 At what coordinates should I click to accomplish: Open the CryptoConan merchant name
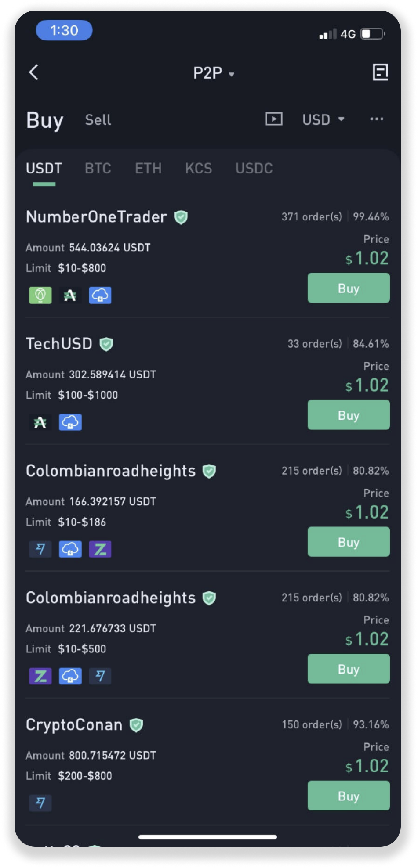(x=74, y=725)
